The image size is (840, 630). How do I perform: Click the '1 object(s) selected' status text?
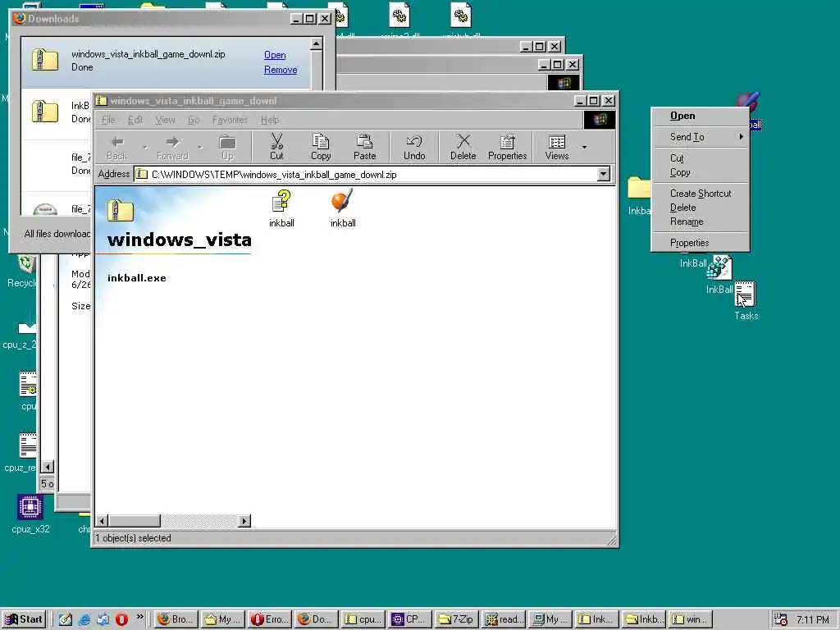pyautogui.click(x=134, y=538)
